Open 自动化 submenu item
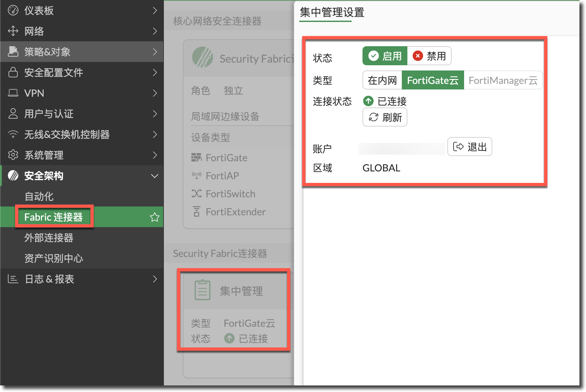586x392 pixels. coord(39,196)
